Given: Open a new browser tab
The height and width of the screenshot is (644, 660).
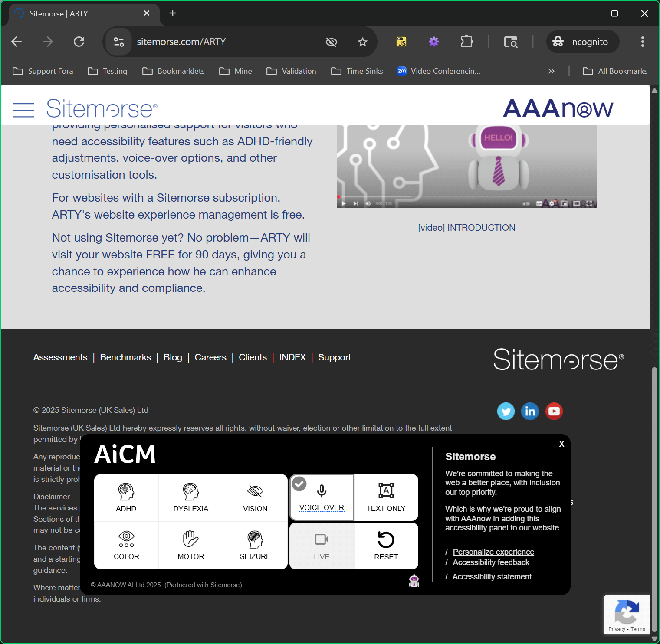Looking at the screenshot, I should tap(173, 13).
